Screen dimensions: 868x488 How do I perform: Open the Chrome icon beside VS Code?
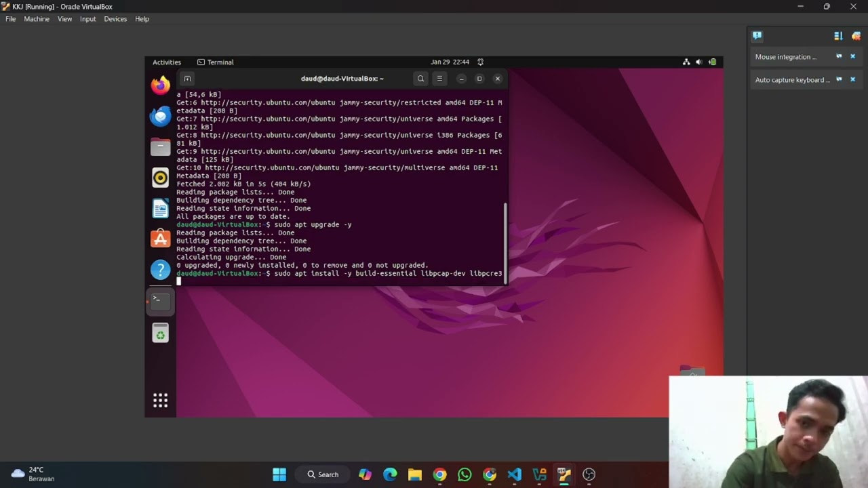(x=490, y=474)
